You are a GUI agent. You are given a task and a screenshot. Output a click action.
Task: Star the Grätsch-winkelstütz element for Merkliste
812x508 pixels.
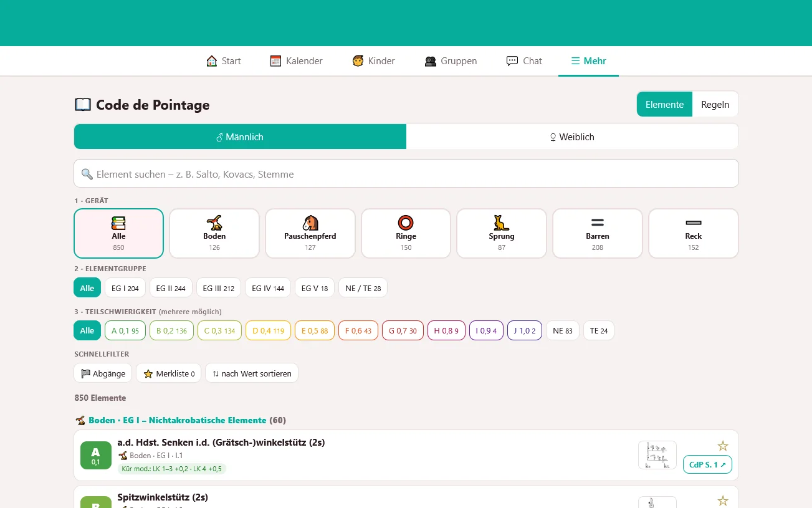723,446
